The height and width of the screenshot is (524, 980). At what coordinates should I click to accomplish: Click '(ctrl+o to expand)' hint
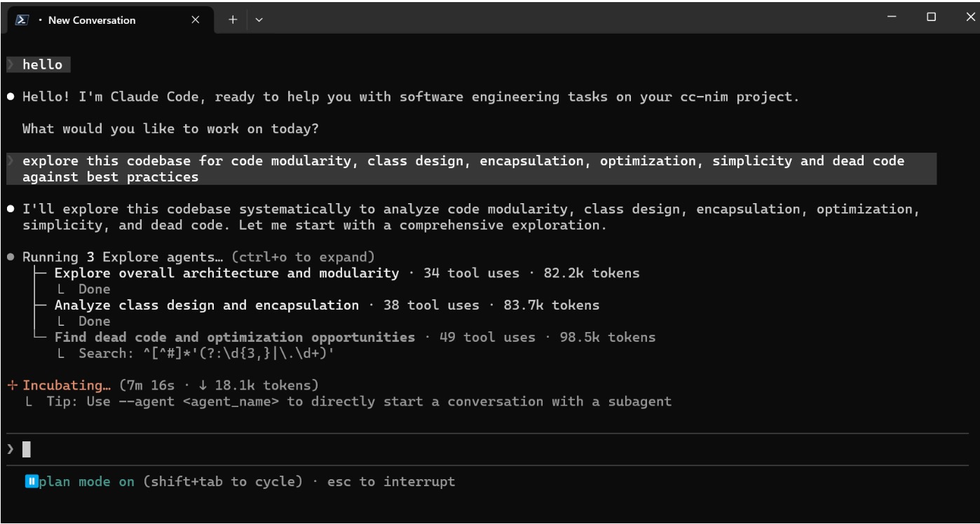coord(302,256)
